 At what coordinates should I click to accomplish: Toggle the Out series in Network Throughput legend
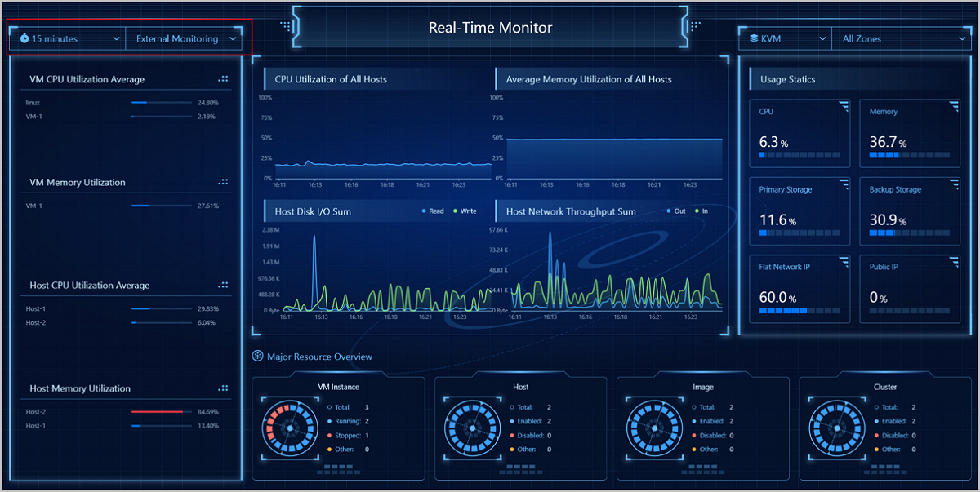675,211
